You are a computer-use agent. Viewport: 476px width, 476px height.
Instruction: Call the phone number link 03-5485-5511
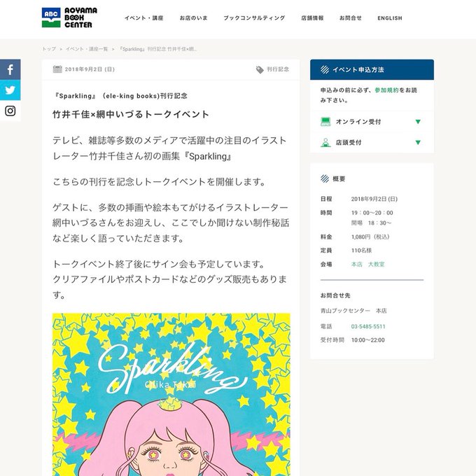click(x=368, y=327)
